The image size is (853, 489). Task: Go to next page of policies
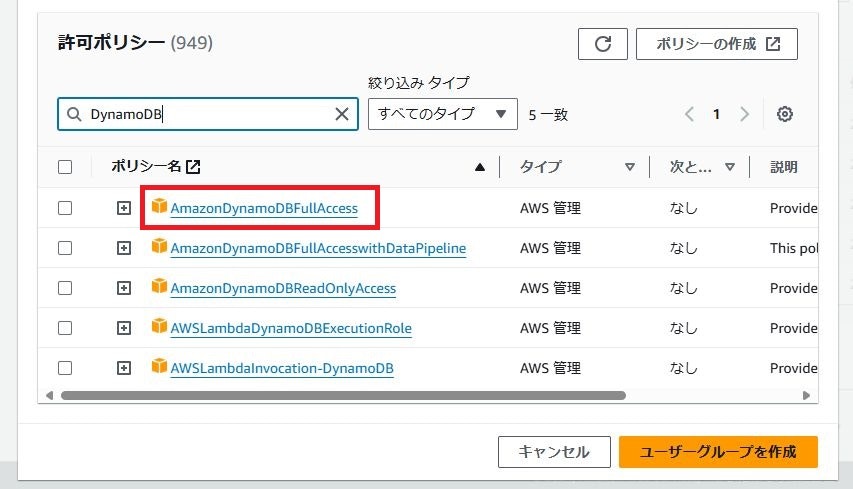[x=744, y=114]
